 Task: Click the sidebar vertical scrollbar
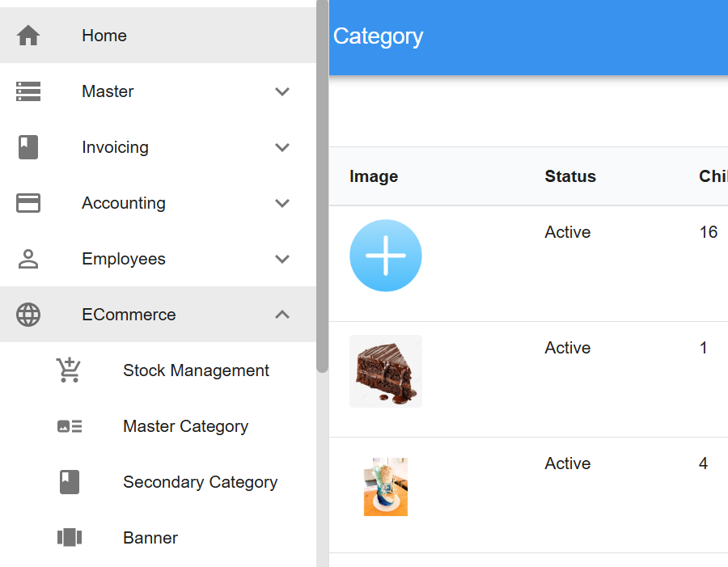(x=322, y=186)
